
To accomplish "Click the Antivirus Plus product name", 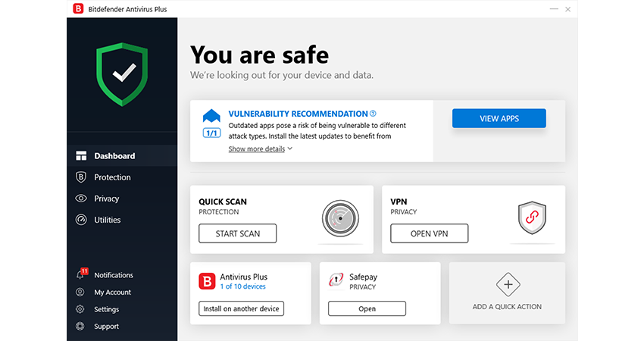I will click(x=243, y=277).
